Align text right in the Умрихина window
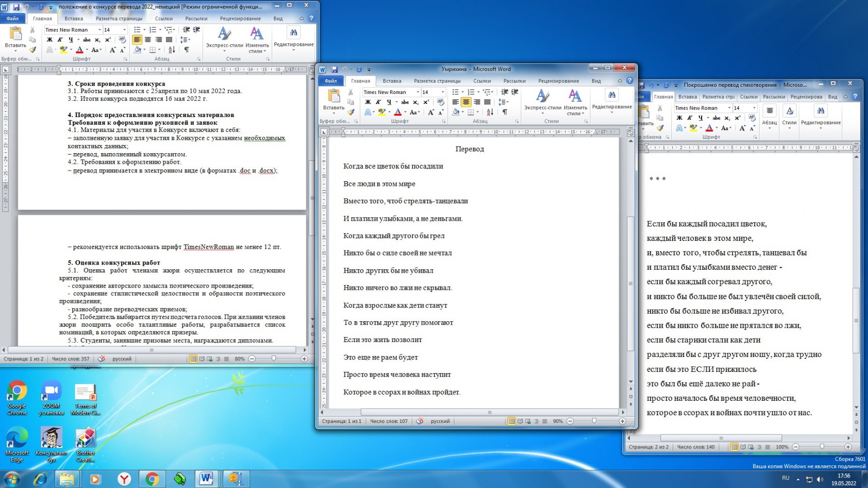 pos(476,102)
